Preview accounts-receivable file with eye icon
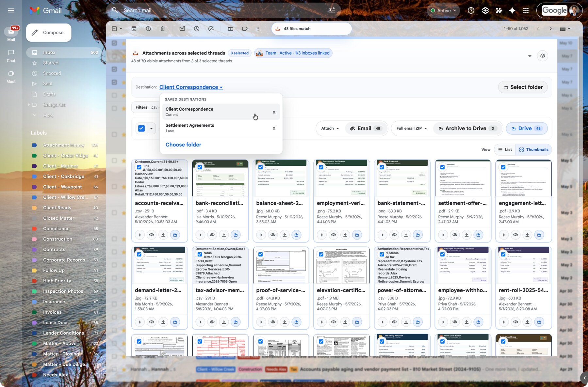Screen dimensions: 588x387 point(152,235)
